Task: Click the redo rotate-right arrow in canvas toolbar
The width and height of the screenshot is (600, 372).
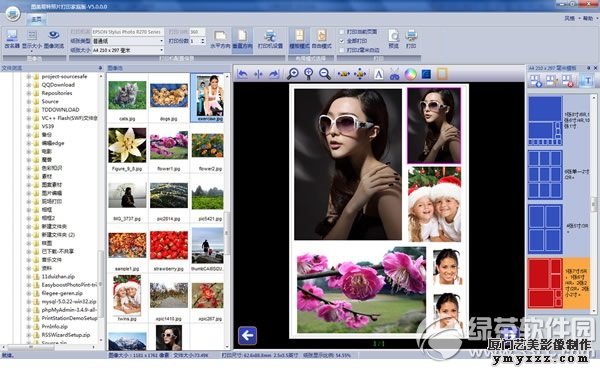Action: [x=274, y=74]
